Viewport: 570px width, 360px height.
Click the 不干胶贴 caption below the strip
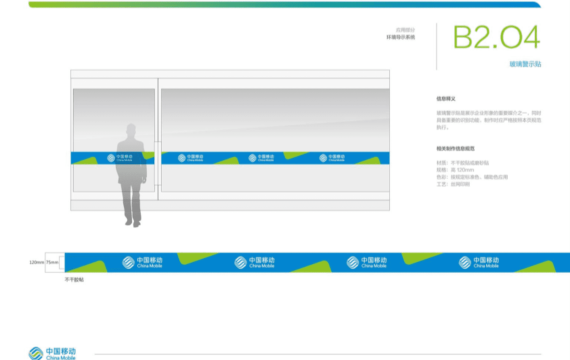click(x=74, y=280)
